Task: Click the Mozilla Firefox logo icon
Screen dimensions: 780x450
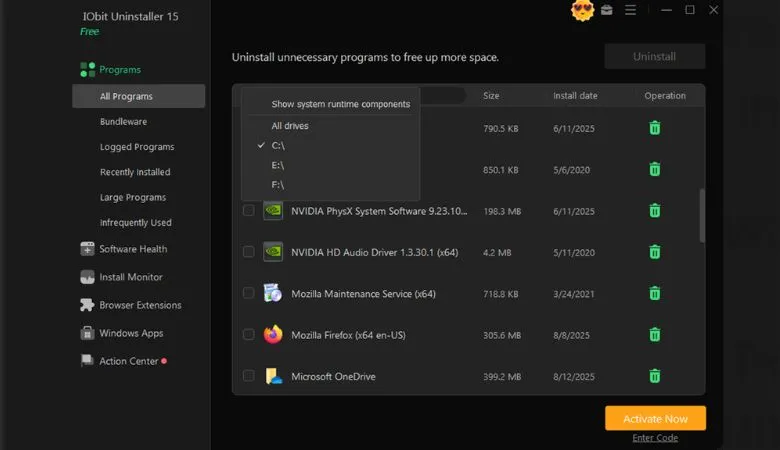Action: click(273, 335)
